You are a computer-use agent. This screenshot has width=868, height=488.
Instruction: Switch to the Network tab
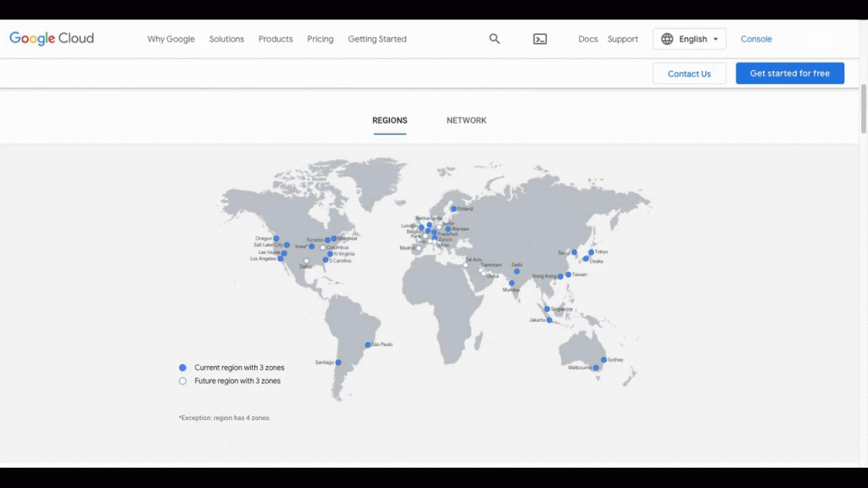click(x=466, y=120)
